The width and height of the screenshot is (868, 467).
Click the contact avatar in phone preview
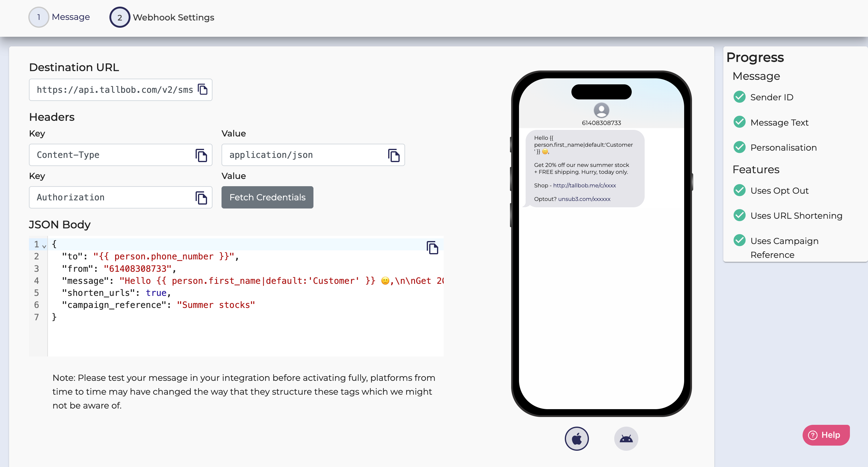click(x=601, y=110)
